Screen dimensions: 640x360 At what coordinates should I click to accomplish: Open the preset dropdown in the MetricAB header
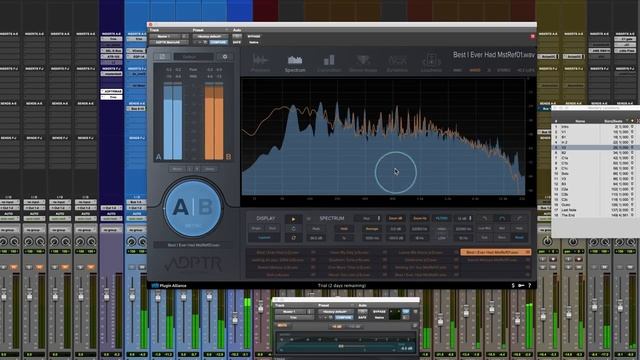tap(210, 36)
